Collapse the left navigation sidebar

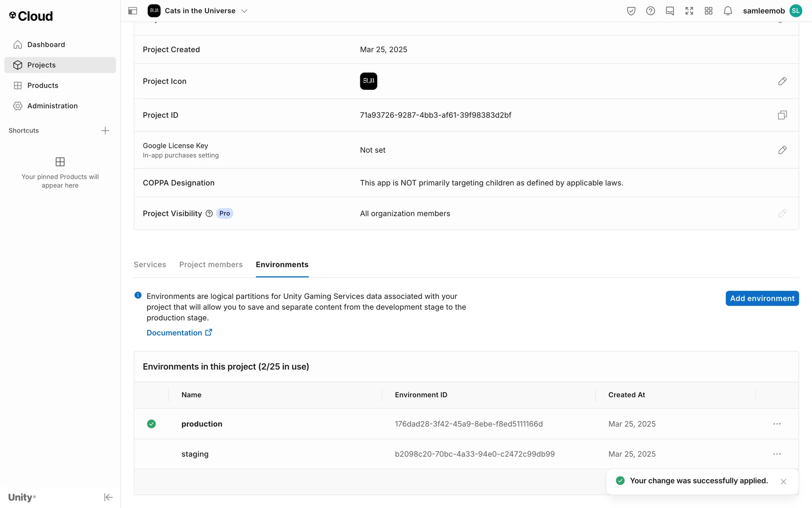coord(108,497)
